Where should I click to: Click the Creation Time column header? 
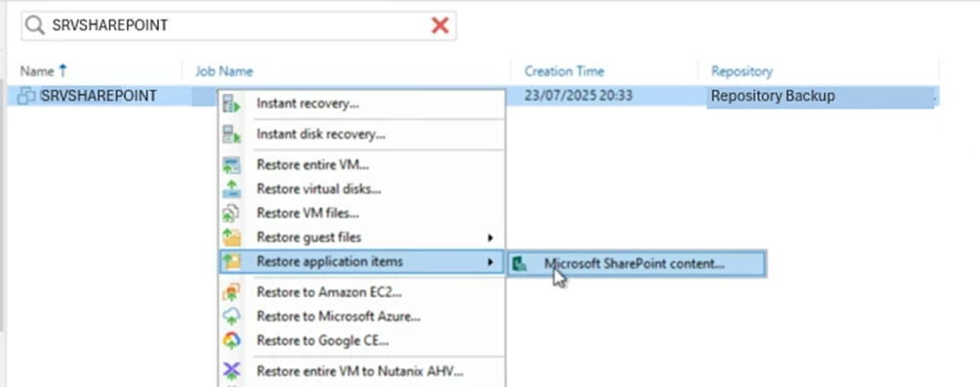coord(564,71)
